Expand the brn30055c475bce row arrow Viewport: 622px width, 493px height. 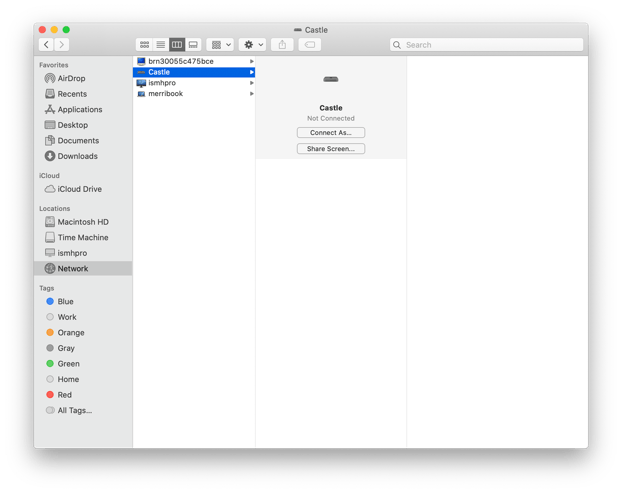[x=251, y=61]
